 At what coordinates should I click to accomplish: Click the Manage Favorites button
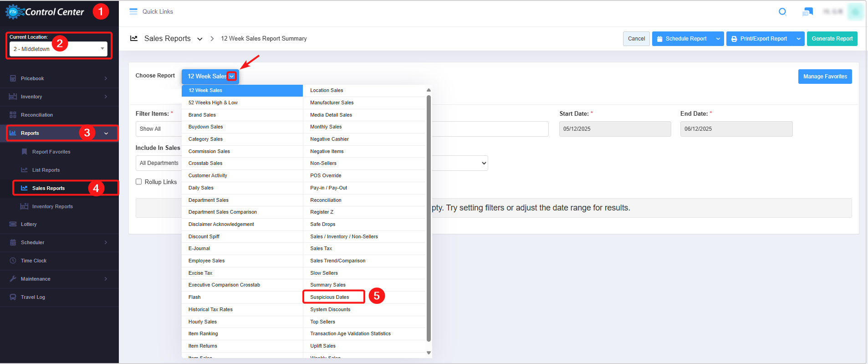pyautogui.click(x=825, y=77)
